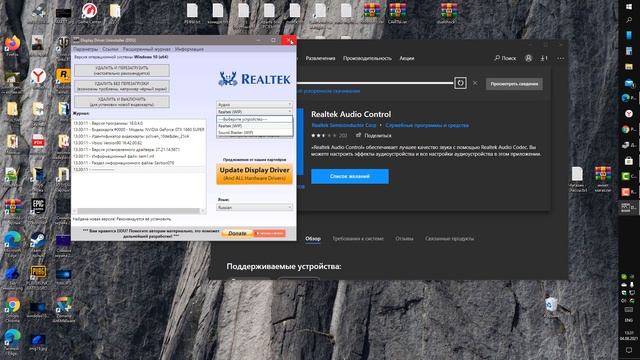The height and width of the screenshot is (360, 640).
Task: Click УДАЛИТЬ И ВЫКЛЮЧИТЬ button
Action: (122, 102)
